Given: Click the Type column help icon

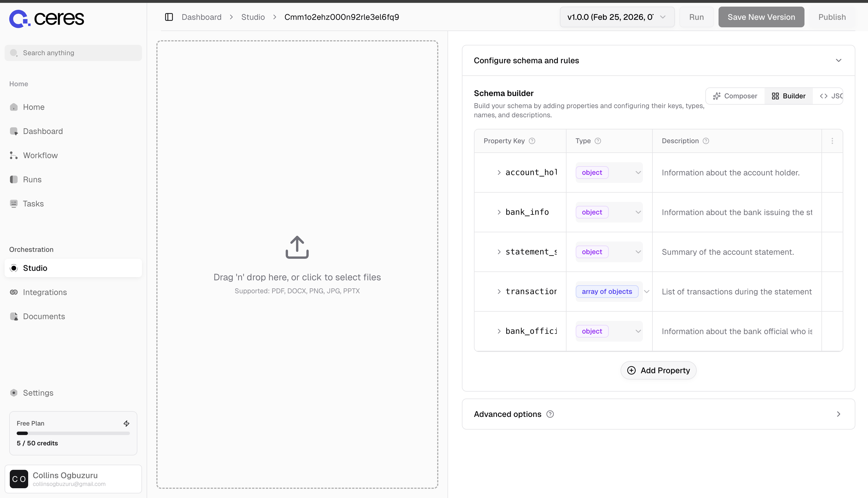Looking at the screenshot, I should pyautogui.click(x=598, y=141).
